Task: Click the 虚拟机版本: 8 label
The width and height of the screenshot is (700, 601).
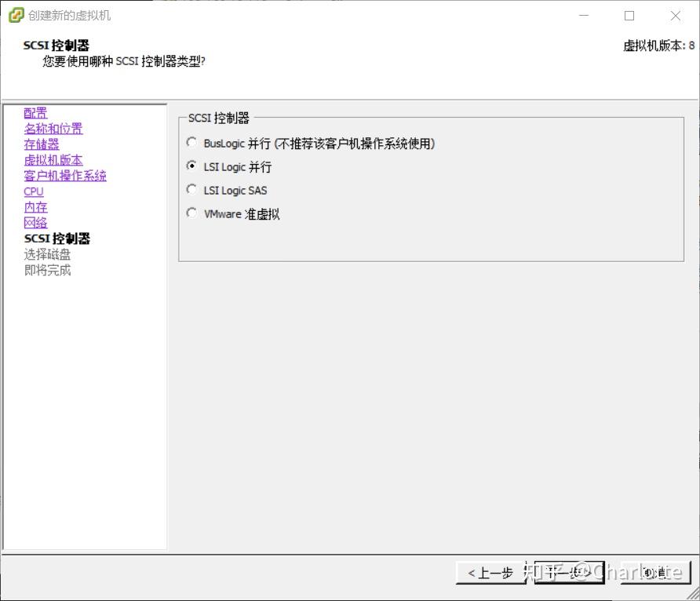Action: pyautogui.click(x=658, y=46)
